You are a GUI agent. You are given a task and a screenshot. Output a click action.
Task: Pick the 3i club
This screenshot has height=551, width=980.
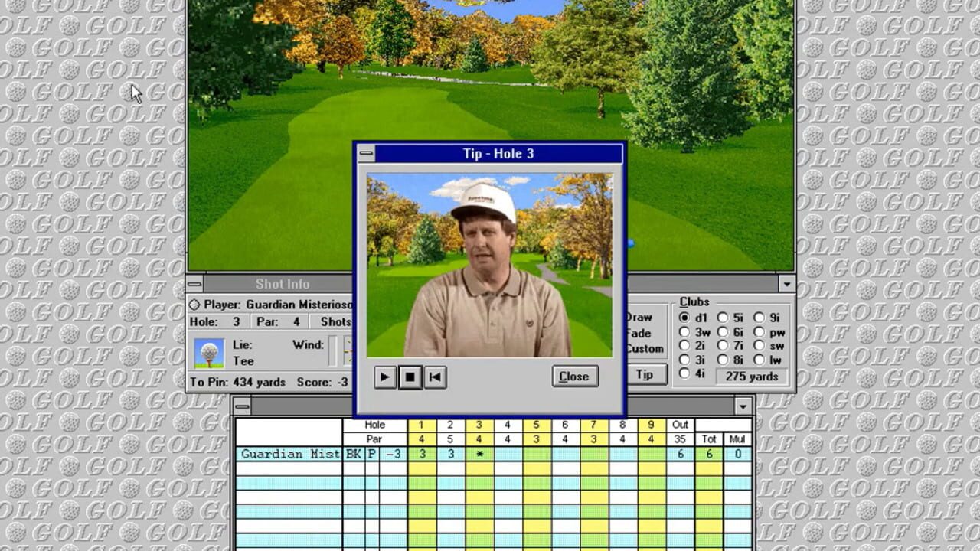click(693, 360)
